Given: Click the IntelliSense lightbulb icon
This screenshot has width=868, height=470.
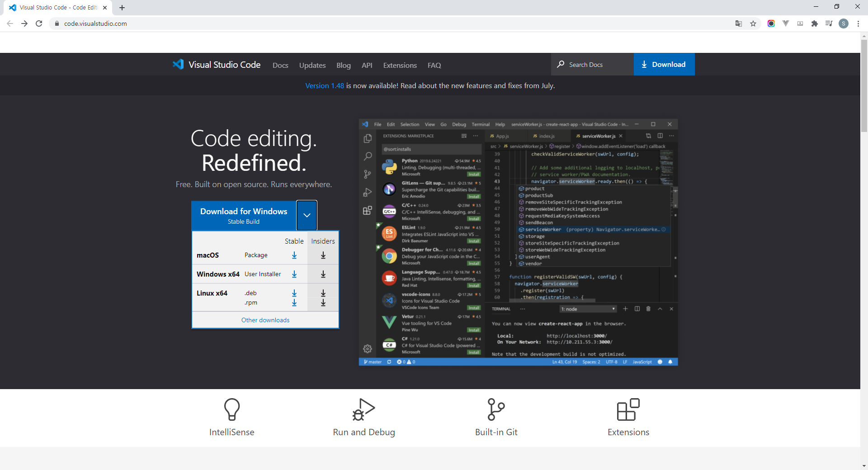Looking at the screenshot, I should click(232, 409).
